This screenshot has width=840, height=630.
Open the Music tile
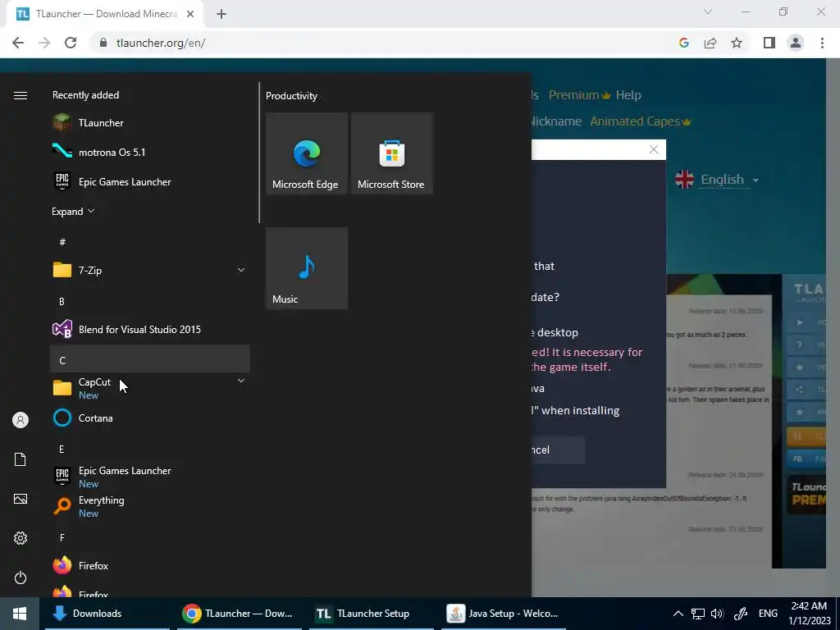tap(307, 268)
